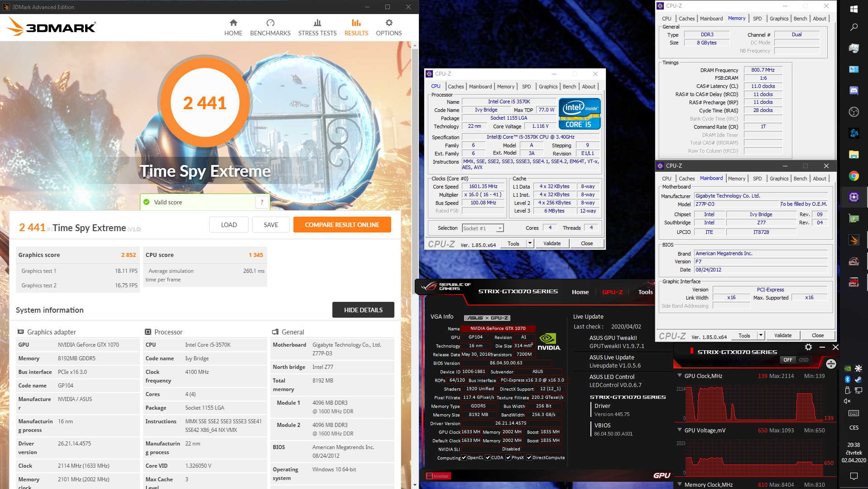Open Graphics tab in CPU-Z Mainboard window
Screen dimensions: 868x489
779,179
